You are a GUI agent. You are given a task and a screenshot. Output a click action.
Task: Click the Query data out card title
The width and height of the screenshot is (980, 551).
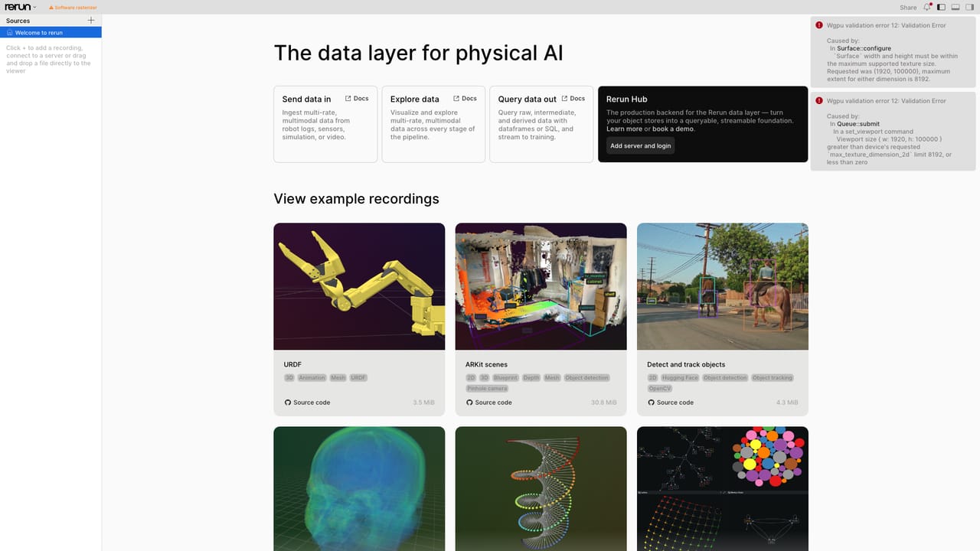pyautogui.click(x=527, y=99)
